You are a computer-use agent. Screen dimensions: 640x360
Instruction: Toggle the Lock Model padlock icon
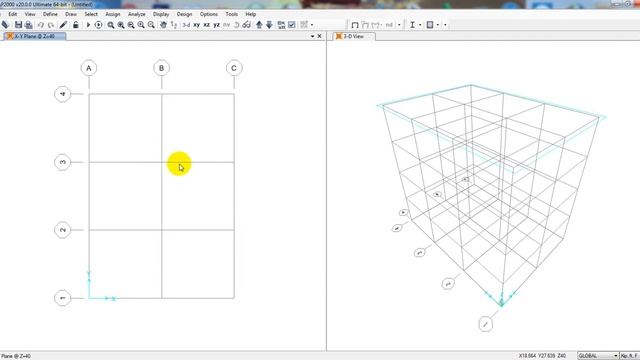pos(76,25)
